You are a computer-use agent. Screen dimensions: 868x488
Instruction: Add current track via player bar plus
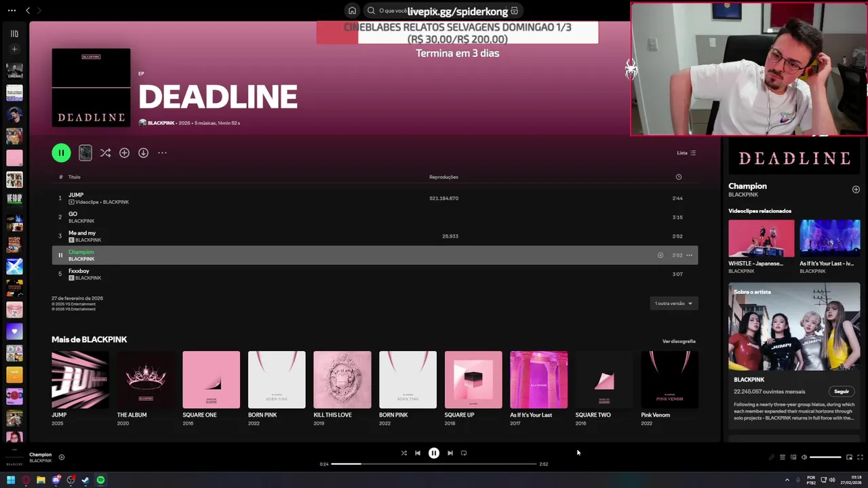(61, 457)
